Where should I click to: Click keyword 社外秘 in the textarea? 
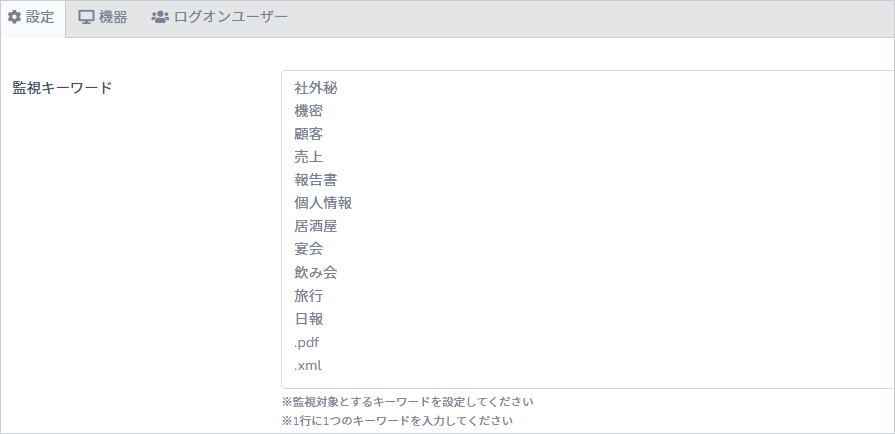point(316,88)
